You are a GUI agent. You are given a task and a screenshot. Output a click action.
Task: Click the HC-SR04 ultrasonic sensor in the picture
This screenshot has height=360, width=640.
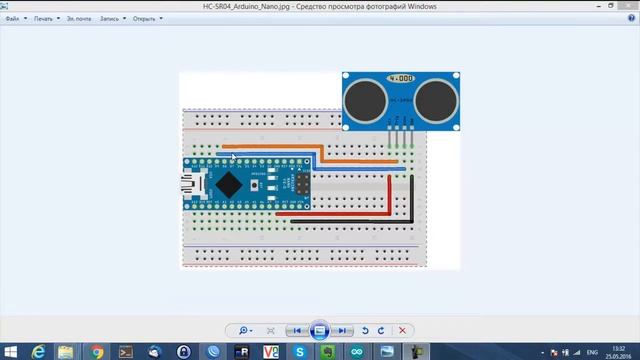401,101
